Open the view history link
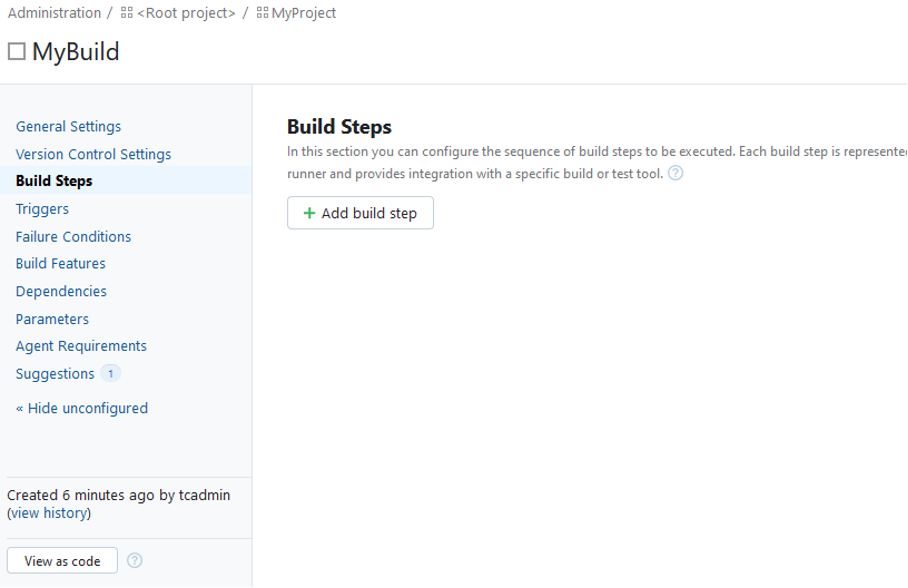This screenshot has width=908, height=588. pos(49,513)
